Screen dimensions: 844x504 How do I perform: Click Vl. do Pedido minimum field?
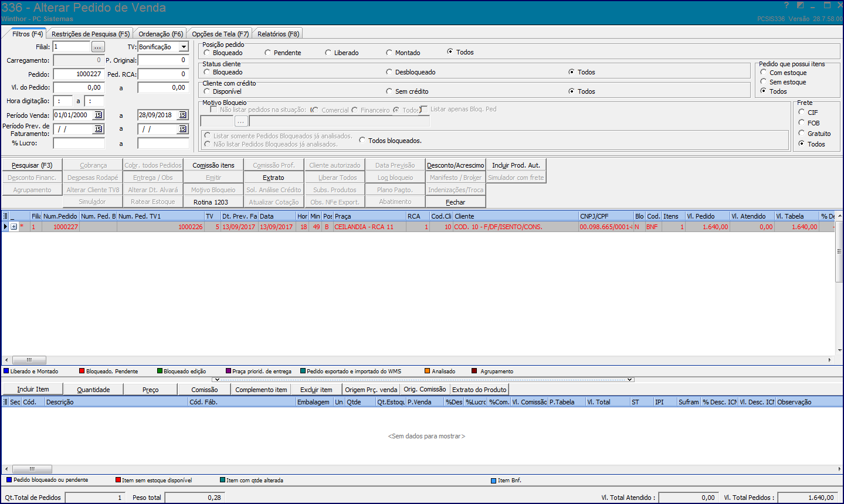point(79,88)
